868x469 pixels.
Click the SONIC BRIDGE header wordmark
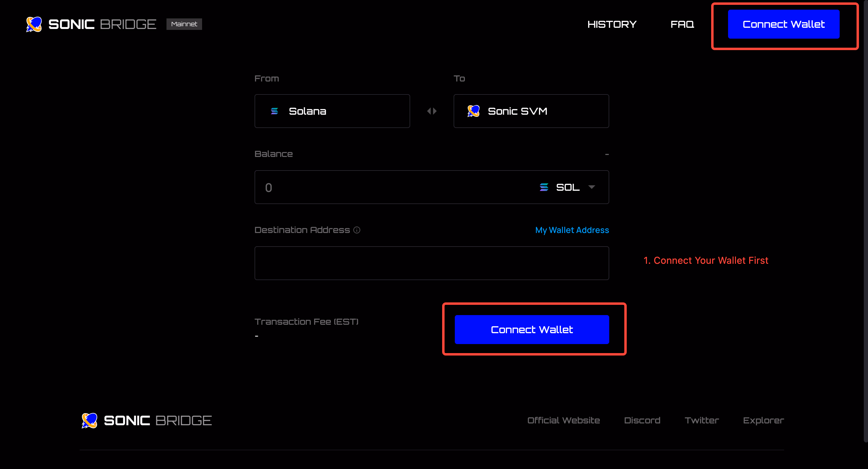(102, 24)
